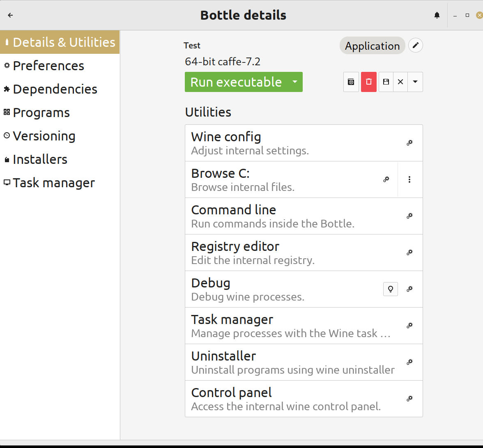483x448 pixels.
Task: Open the Versioning sidebar section
Action: tap(44, 136)
